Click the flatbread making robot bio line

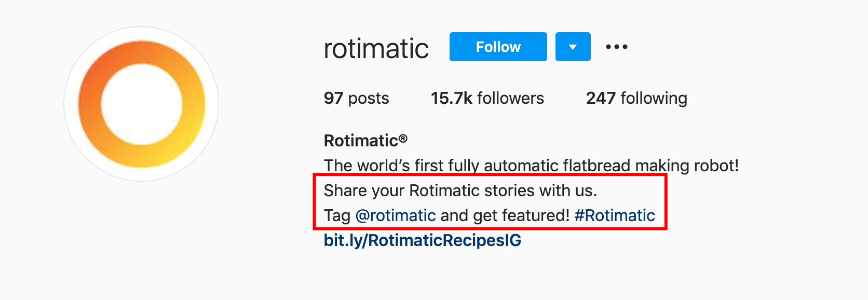[531, 166]
